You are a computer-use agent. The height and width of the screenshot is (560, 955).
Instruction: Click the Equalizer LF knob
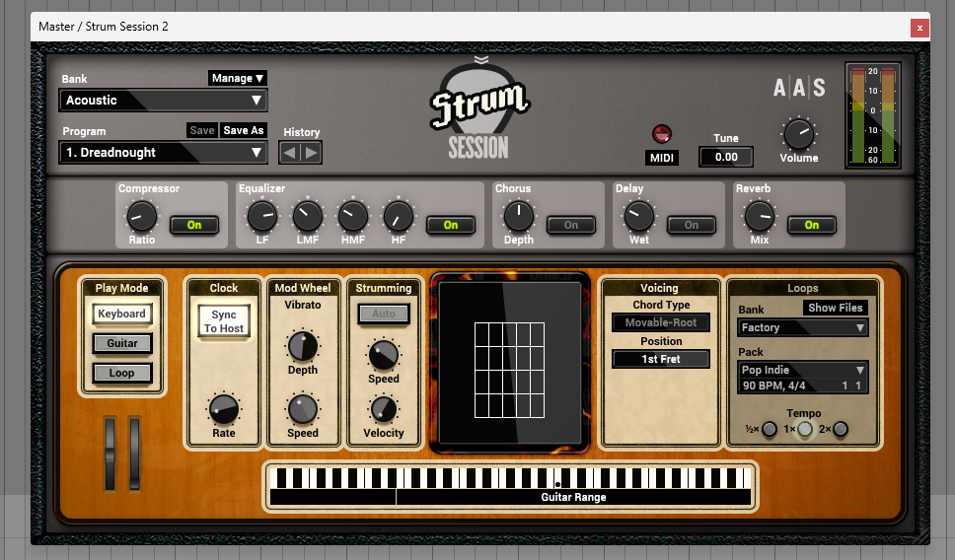261,217
